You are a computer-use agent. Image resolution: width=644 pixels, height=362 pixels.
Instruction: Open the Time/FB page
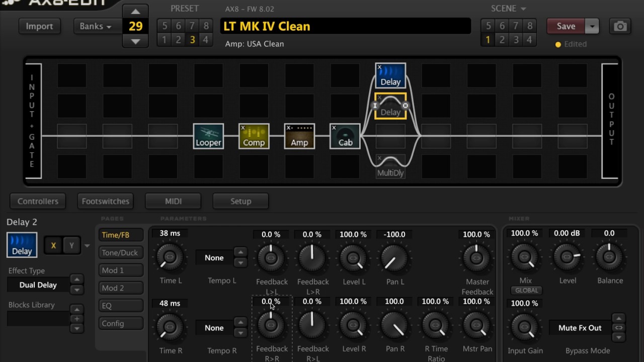pos(121,235)
